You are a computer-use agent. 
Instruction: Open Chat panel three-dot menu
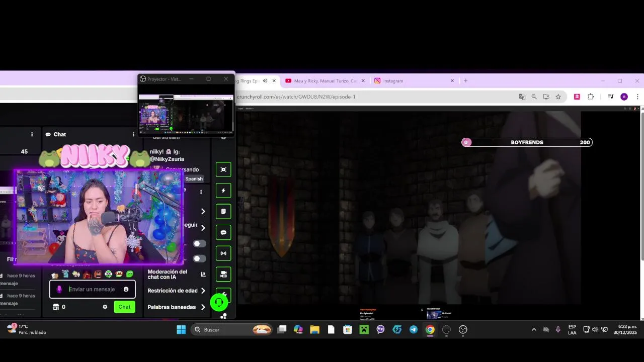click(133, 134)
